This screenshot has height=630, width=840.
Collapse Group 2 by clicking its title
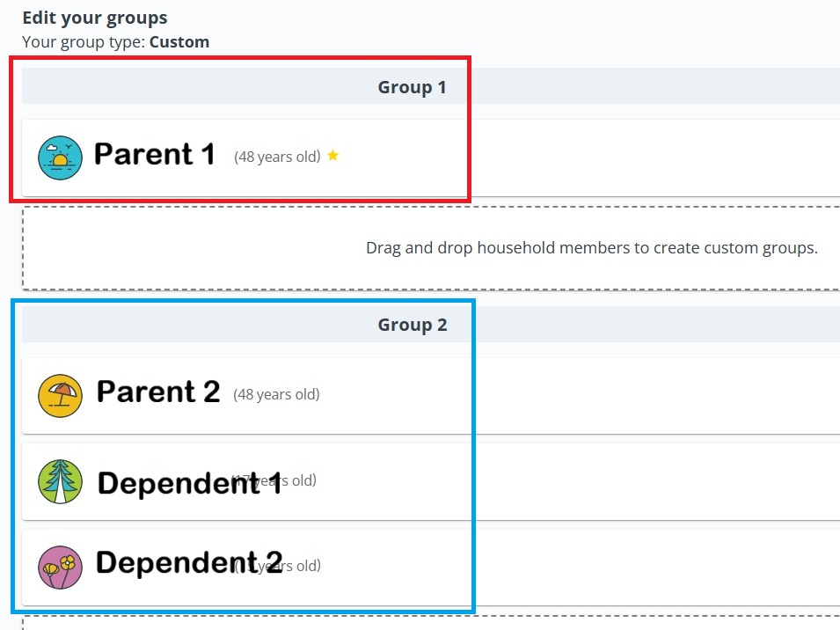(x=412, y=324)
